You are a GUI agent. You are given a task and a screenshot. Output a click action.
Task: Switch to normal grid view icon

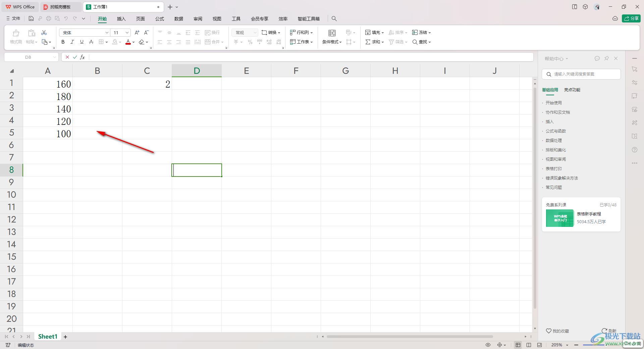pyautogui.click(x=518, y=345)
